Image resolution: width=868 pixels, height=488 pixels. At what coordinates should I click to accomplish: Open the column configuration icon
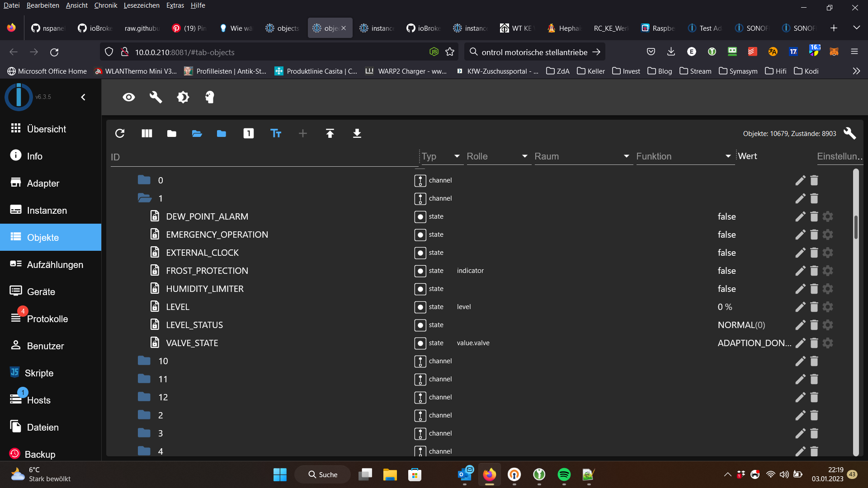pyautogui.click(x=146, y=133)
